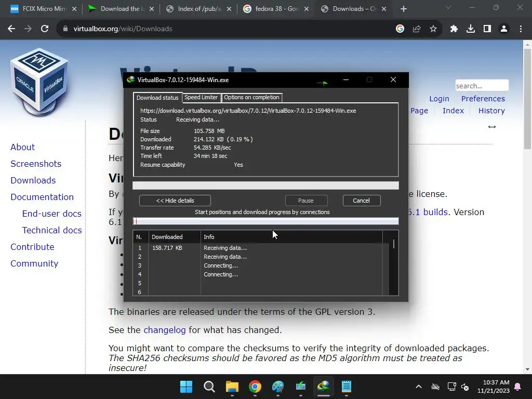Screen dimensions: 532x399
Task: Click the Downloaded column header
Action: pyautogui.click(x=175, y=237)
